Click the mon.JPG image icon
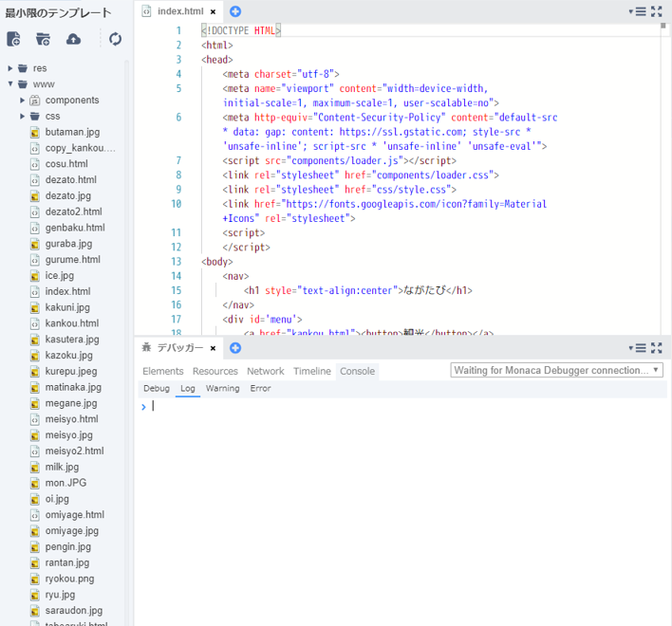The height and width of the screenshot is (626, 672). (35, 484)
